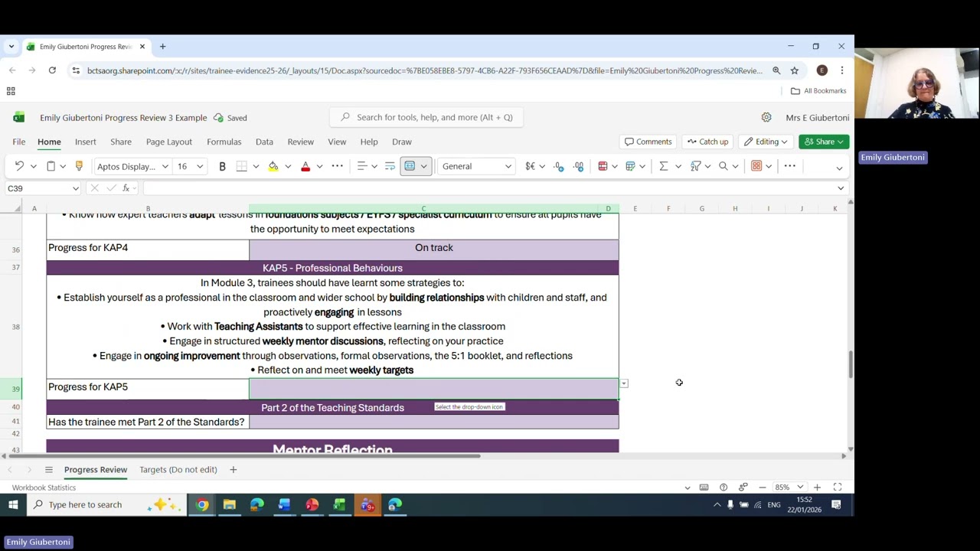The width and height of the screenshot is (980, 551).
Task: Click the Undo icon in the ribbon
Action: 19,166
